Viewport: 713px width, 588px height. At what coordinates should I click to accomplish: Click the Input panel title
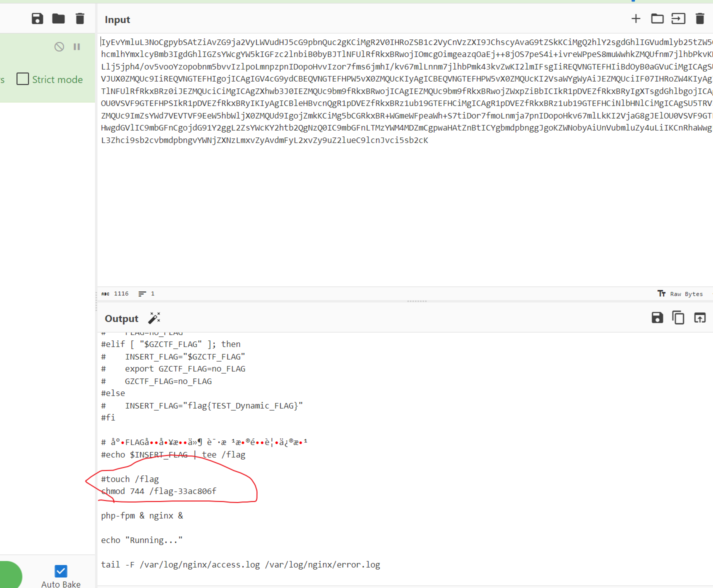117,19
